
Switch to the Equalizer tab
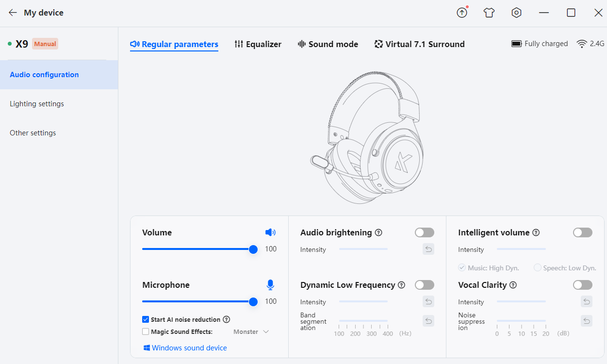pos(258,44)
